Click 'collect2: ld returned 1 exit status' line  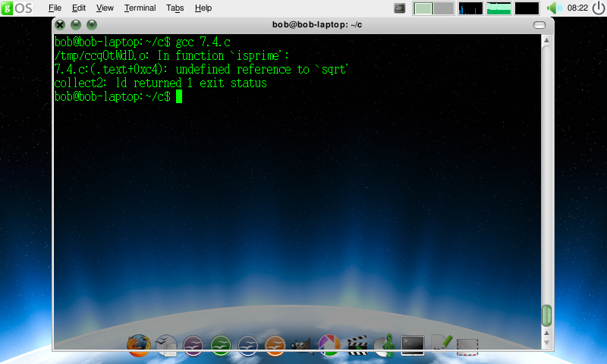click(x=160, y=83)
